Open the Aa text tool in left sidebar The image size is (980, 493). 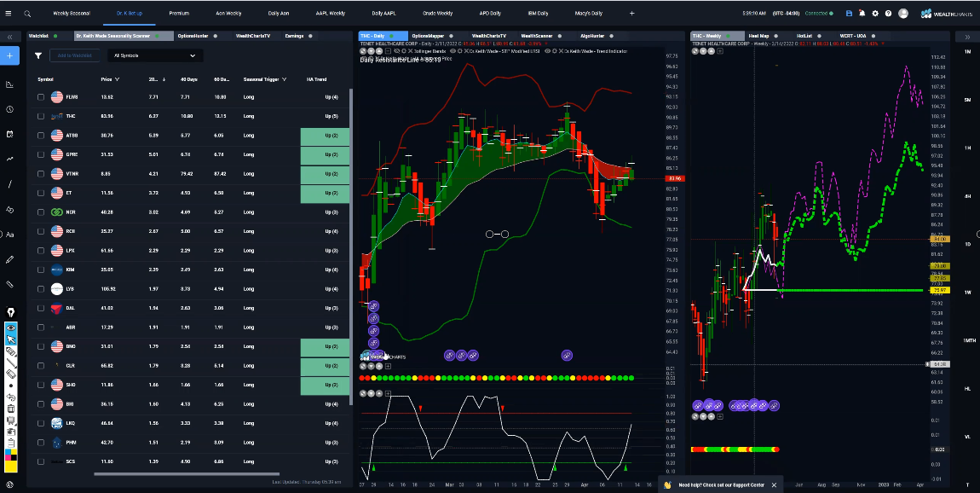coord(10,234)
